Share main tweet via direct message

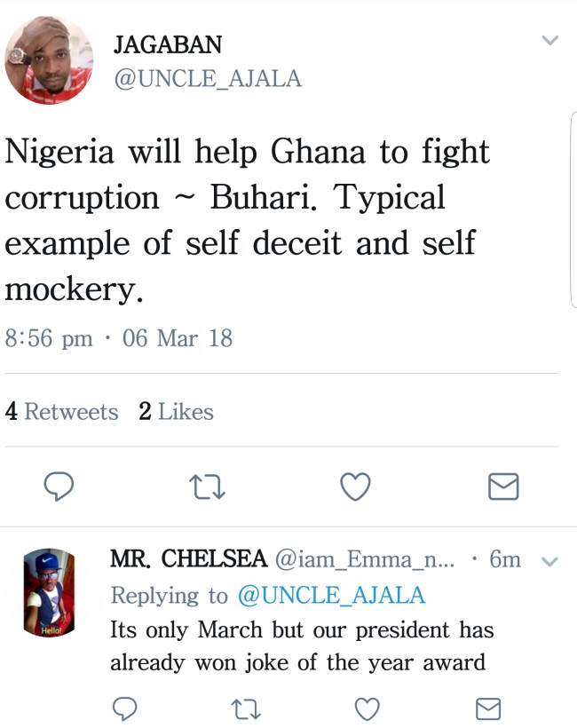pos(504,486)
